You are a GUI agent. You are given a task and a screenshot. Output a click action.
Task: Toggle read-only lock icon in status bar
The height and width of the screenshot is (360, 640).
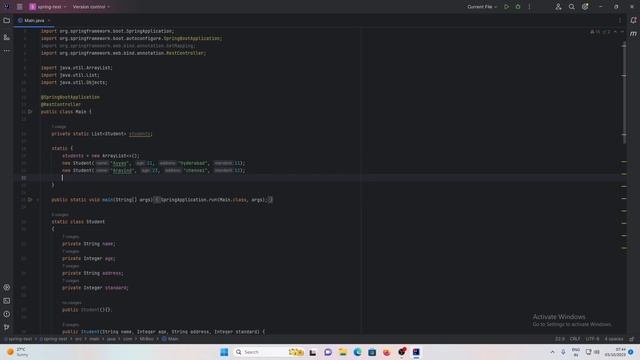point(632,339)
